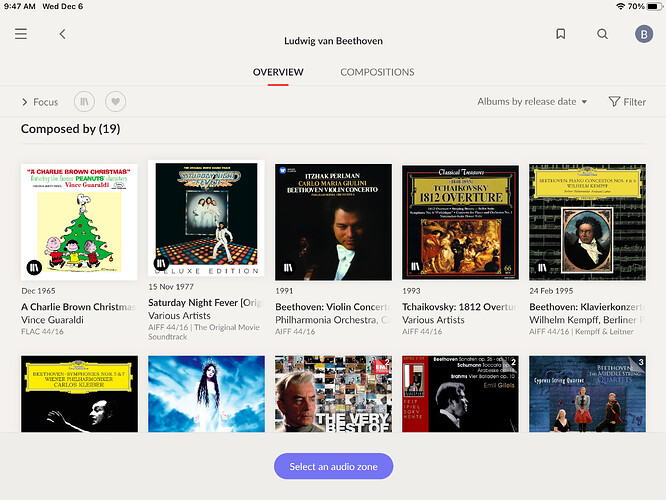Open the profile avatar labeled B
Viewport: 666px width, 500px height.
pyautogui.click(x=644, y=34)
